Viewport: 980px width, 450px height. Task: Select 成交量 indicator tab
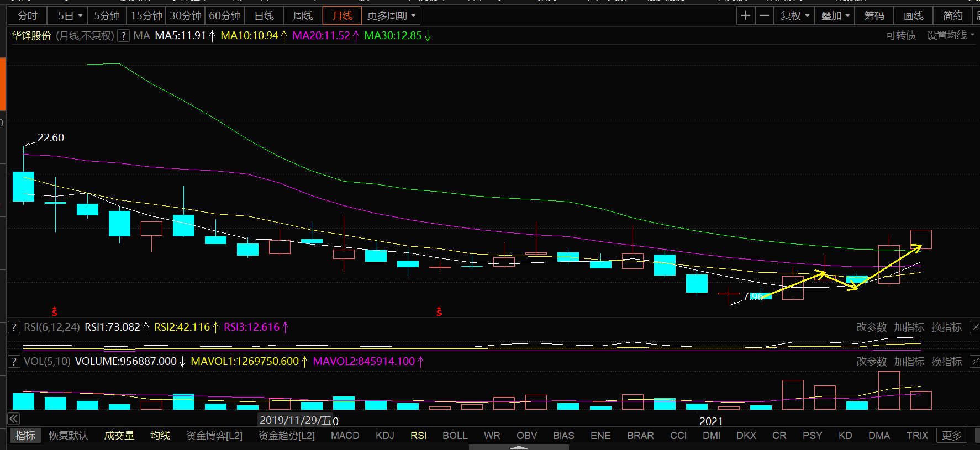point(119,436)
